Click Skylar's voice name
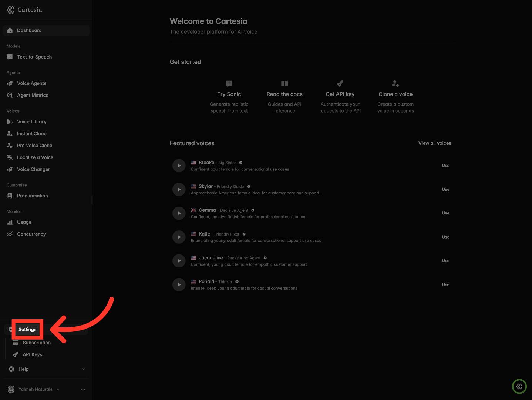Screen dimensions: 532x400 tap(206, 186)
